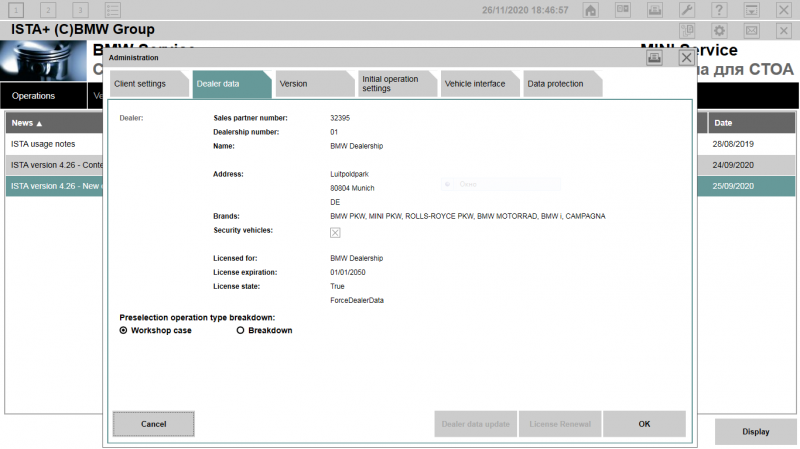This screenshot has height=449, width=800.
Task: Open process step 1 icon in top bar
Action: (x=16, y=10)
